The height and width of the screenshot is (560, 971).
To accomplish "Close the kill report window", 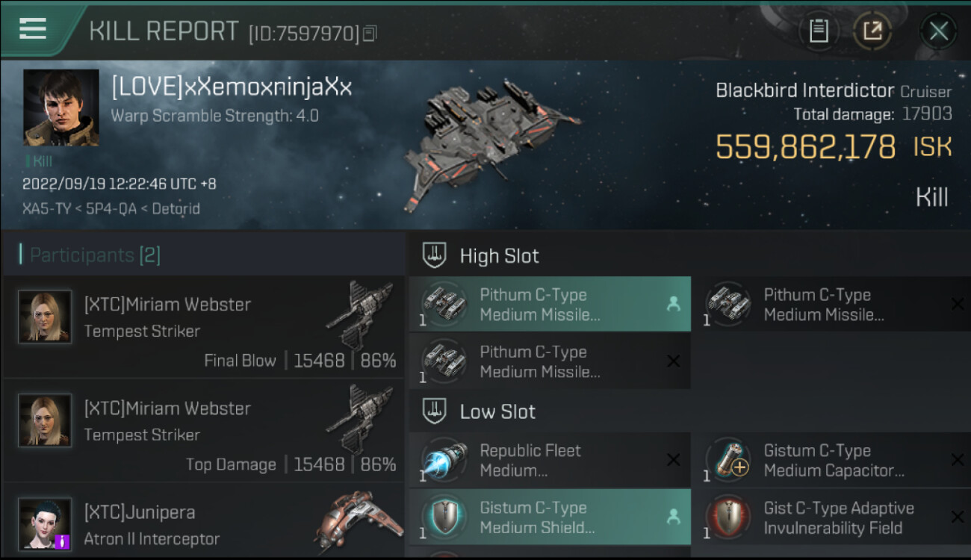I will [x=938, y=31].
